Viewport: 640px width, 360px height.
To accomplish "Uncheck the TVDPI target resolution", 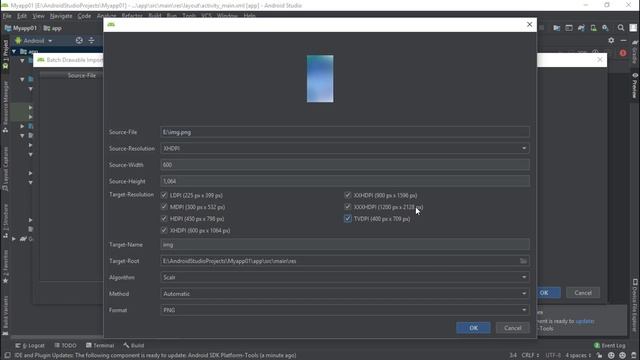I will pyautogui.click(x=348, y=219).
